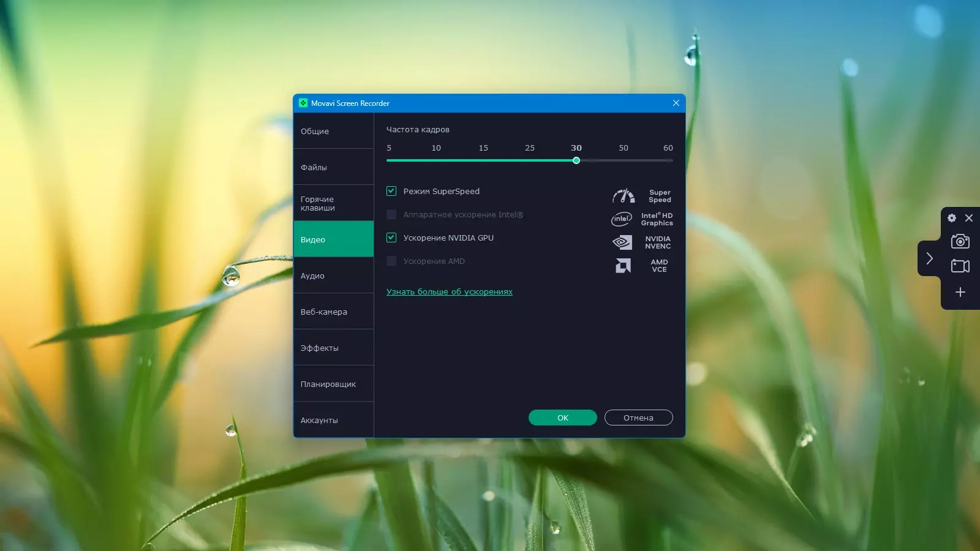The width and height of the screenshot is (980, 551).
Task: Click the 50 frame rate label
Action: [x=624, y=148]
